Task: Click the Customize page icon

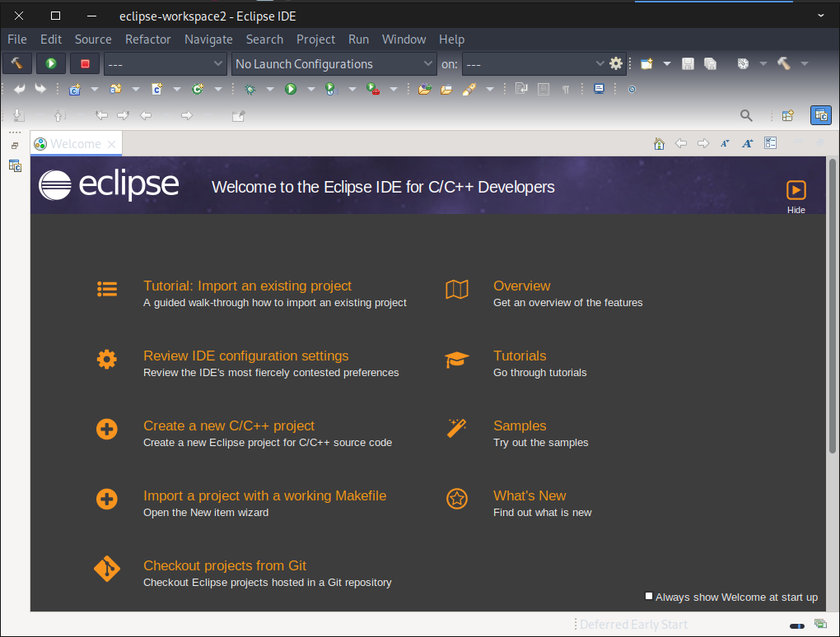Action: click(770, 143)
